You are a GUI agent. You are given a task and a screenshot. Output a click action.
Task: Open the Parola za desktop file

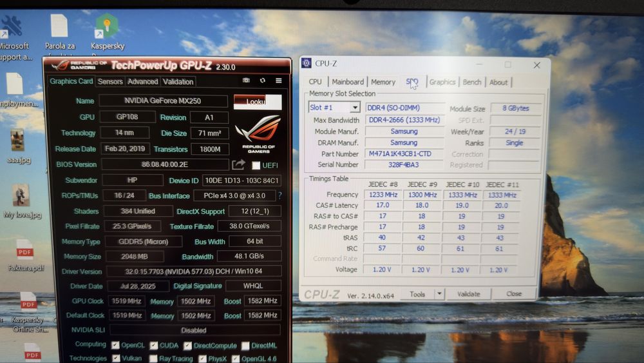click(59, 33)
